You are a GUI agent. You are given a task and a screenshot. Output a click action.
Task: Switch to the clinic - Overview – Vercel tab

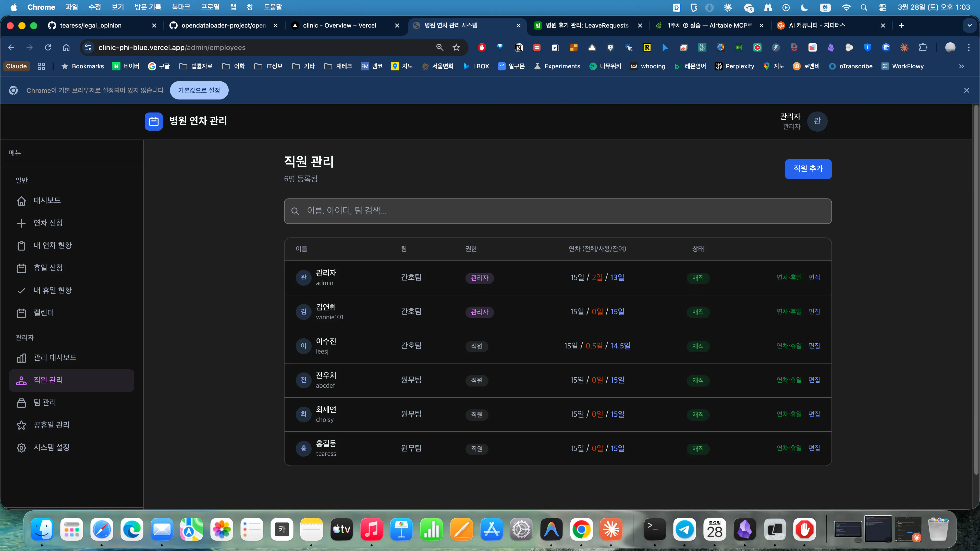(340, 26)
